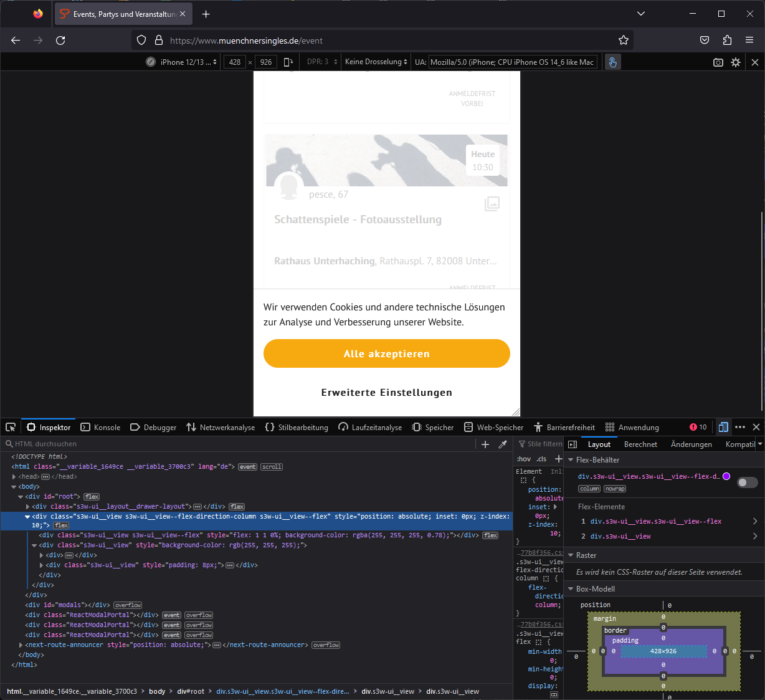Toggle the flex badge on div#root
Screen dimensions: 765x700
(92, 497)
